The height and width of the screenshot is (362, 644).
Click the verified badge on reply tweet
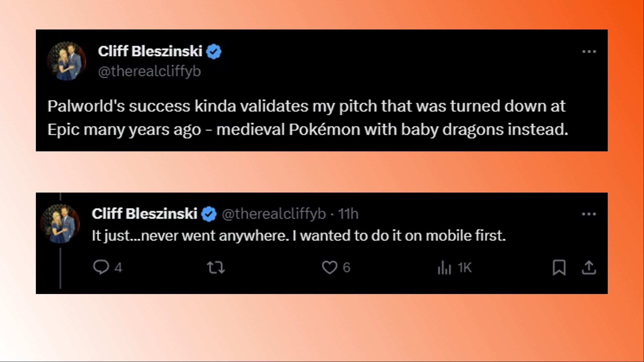209,214
